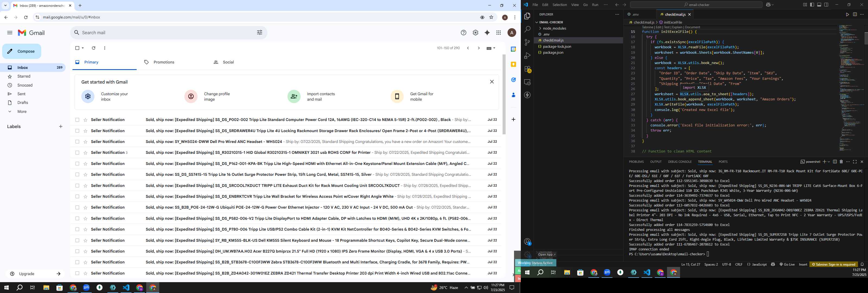Open the Google apps grid icon
The image size is (868, 293).
[499, 33]
